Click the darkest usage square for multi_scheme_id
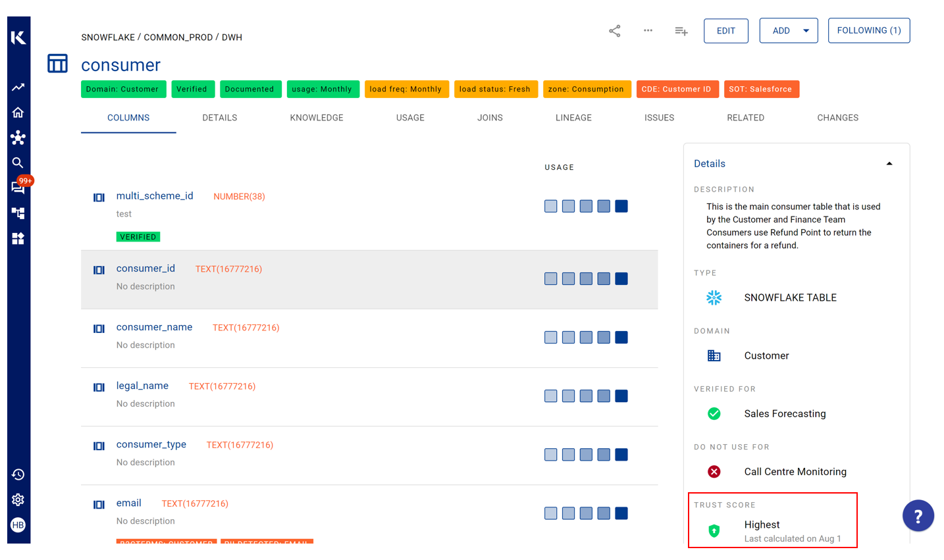The height and width of the screenshot is (560, 944). [621, 207]
